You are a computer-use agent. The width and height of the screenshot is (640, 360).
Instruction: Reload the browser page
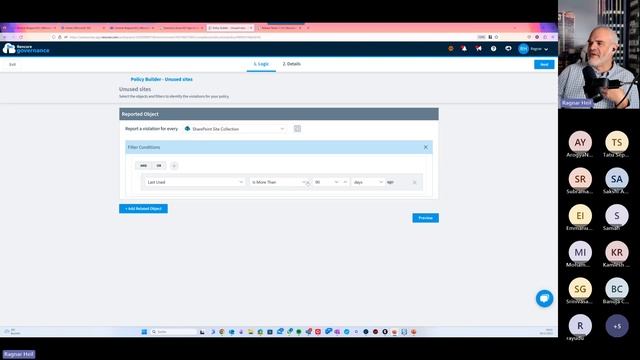click(x=21, y=37)
